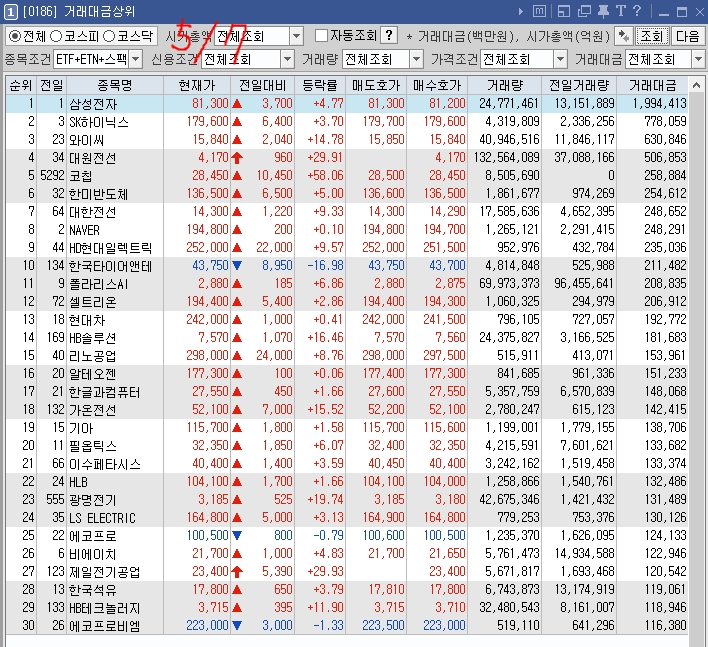Open the 종목조건 ETF+ETN+스팩 dropdown
The image size is (708, 647).
[x=135, y=59]
